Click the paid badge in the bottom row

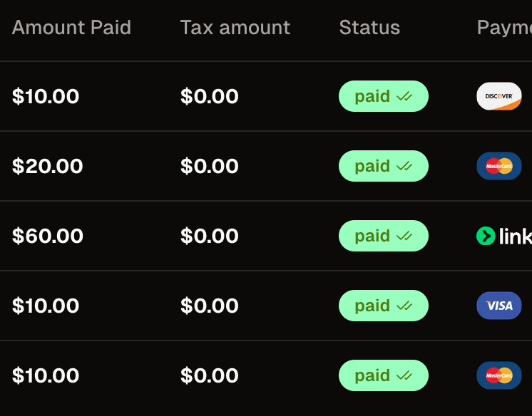(383, 375)
